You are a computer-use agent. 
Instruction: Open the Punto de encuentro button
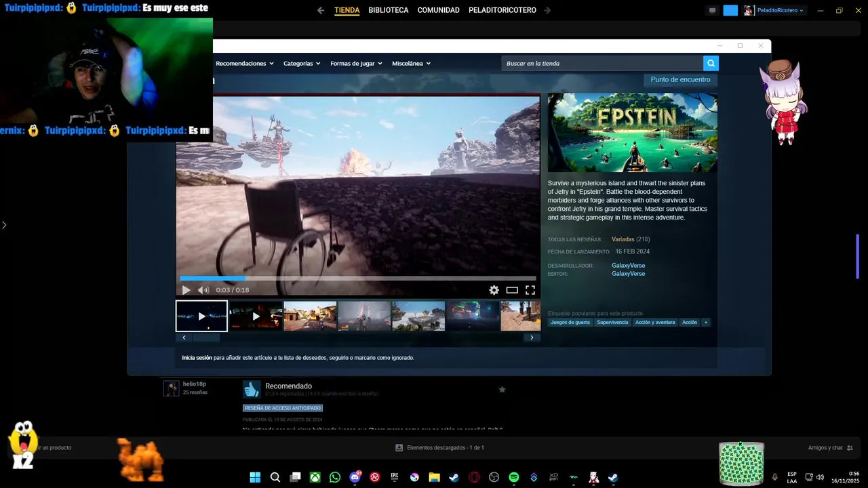(x=680, y=80)
